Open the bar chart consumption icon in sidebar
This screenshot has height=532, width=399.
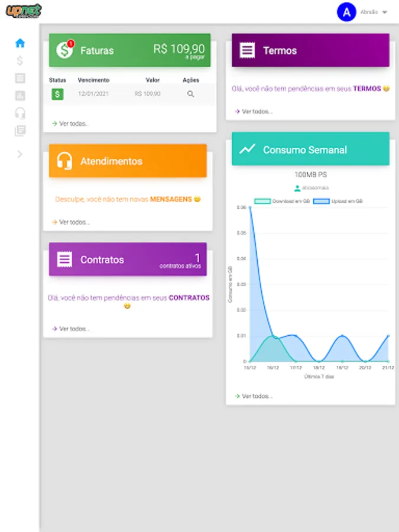click(x=20, y=96)
